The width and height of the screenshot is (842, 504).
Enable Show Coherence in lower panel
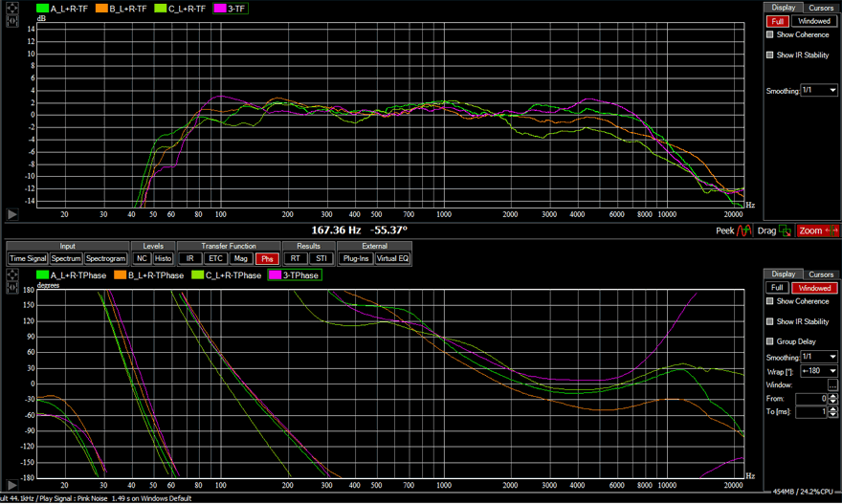pos(770,301)
